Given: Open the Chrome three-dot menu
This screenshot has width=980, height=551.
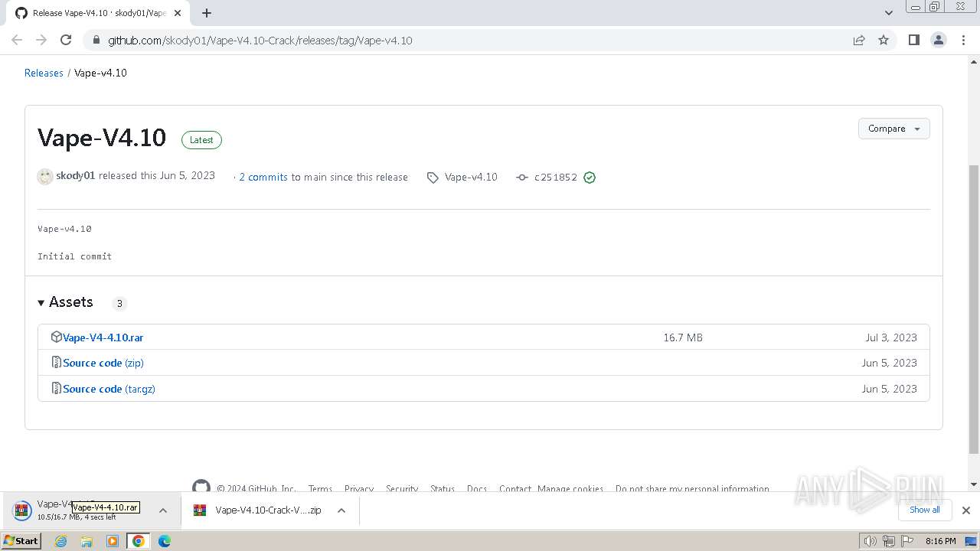Looking at the screenshot, I should click(x=964, y=40).
